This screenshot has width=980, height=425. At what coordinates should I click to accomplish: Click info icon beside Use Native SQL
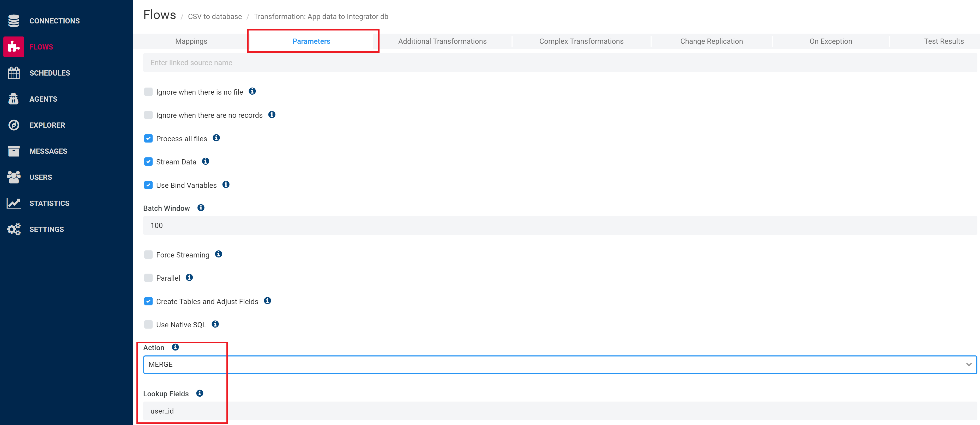point(215,324)
